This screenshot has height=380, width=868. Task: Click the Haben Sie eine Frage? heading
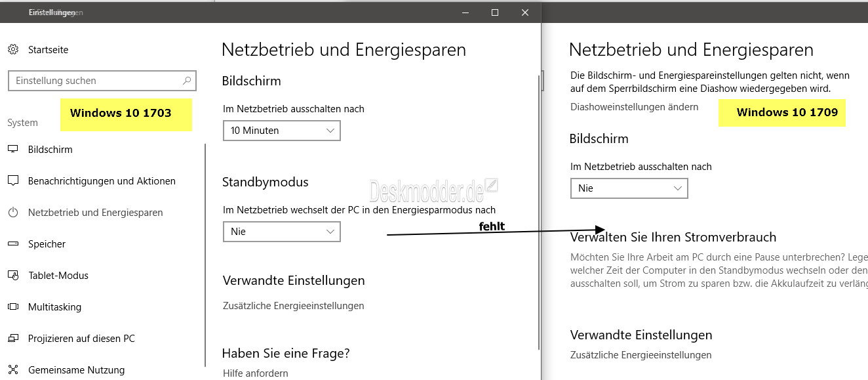286,353
